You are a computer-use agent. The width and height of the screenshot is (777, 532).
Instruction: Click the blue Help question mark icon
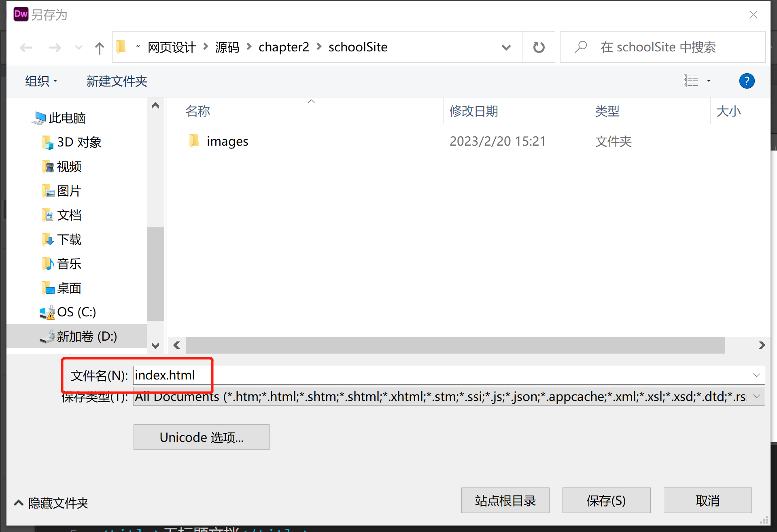(x=747, y=81)
